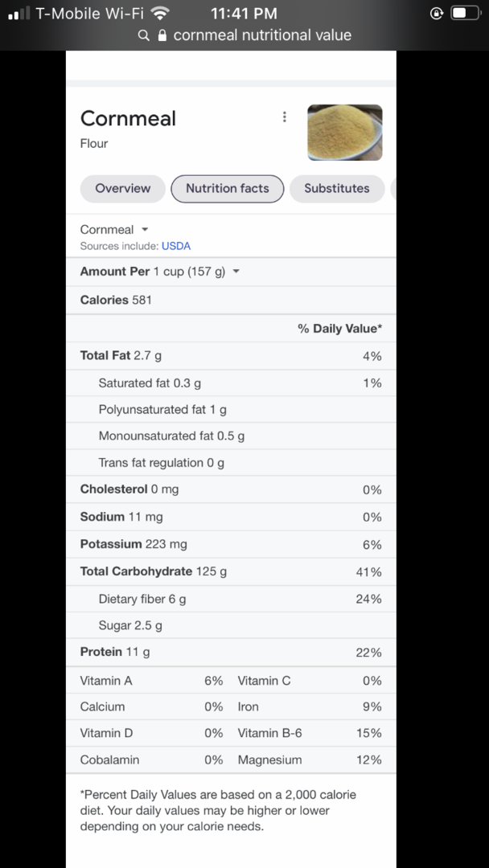
Task: Open the 1 cup (157 g) amount dropdown
Action: (196, 272)
